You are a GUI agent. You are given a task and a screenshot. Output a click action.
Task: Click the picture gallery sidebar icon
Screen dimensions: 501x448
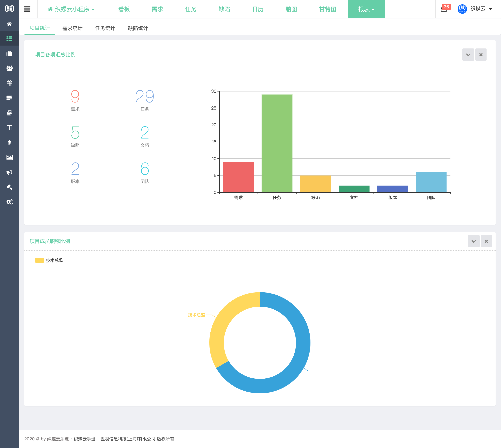[9, 157]
